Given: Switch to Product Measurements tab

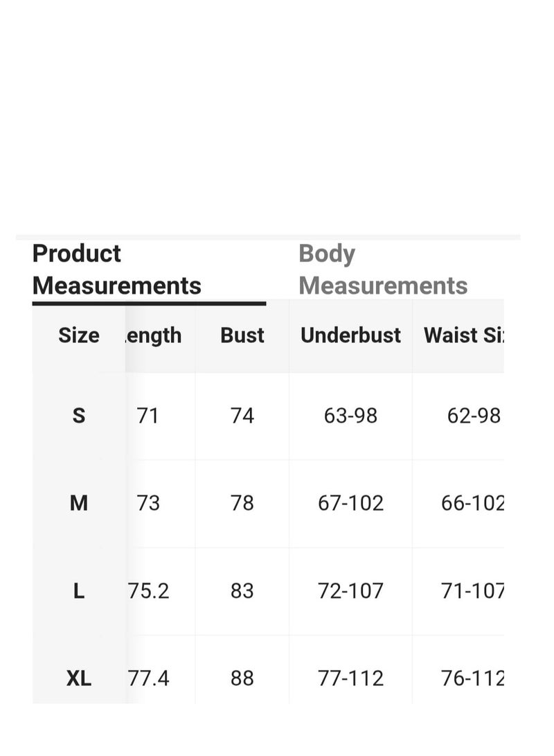Looking at the screenshot, I should click(x=116, y=270).
